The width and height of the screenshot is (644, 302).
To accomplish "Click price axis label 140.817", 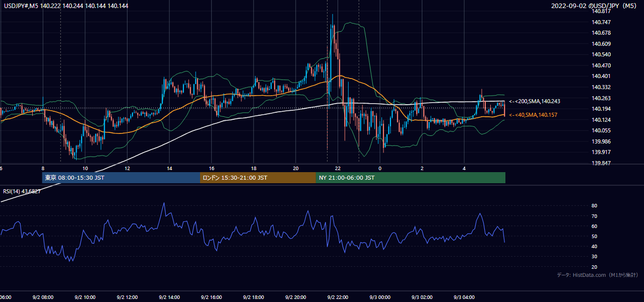I will (602, 11).
